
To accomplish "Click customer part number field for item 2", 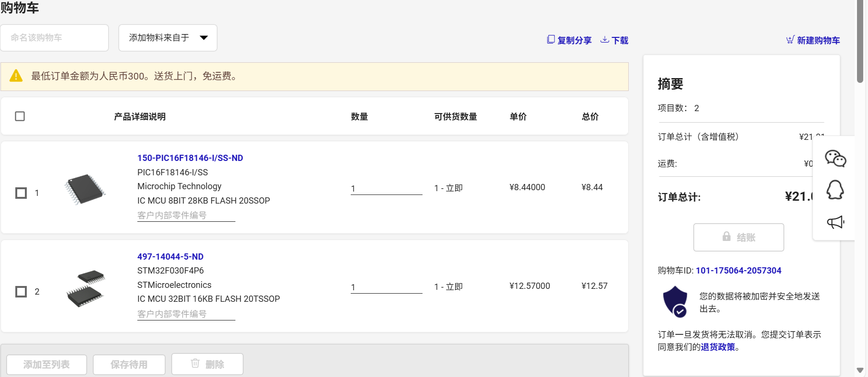I will pyautogui.click(x=186, y=314).
